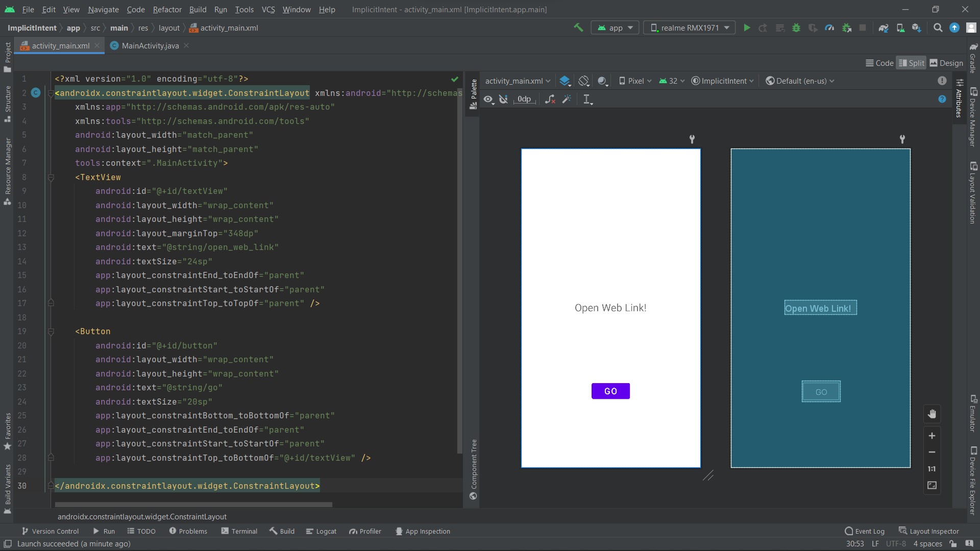The image size is (980, 551).
Task: Click the GO button in design preview
Action: click(x=610, y=391)
